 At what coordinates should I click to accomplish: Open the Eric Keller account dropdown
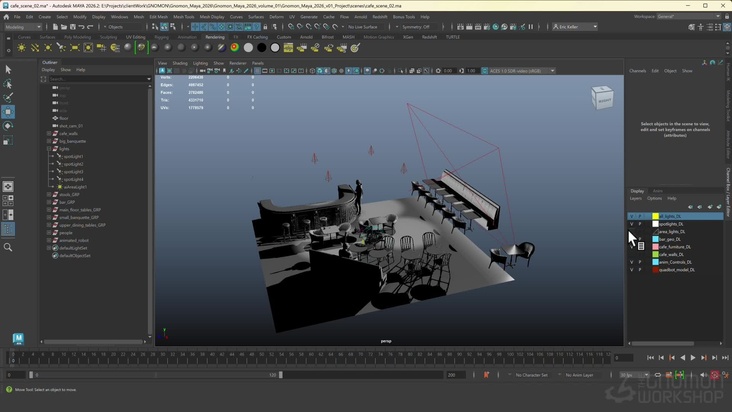pyautogui.click(x=575, y=27)
